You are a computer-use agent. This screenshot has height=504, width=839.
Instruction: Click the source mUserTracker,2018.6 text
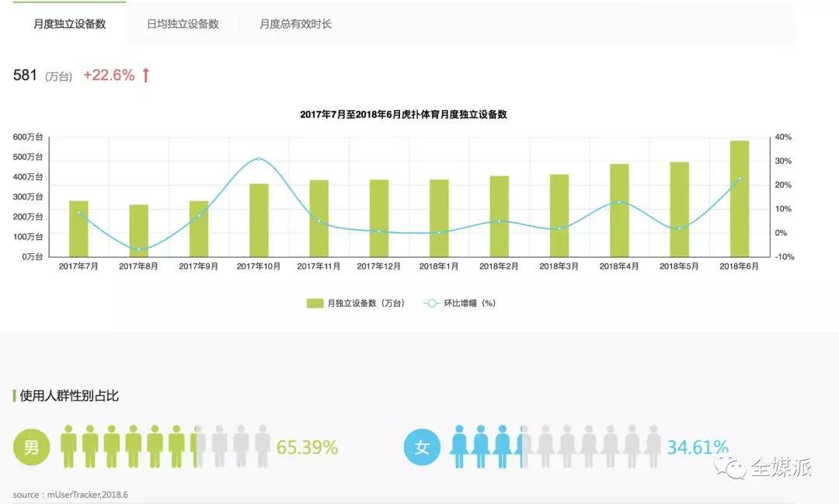[70, 495]
